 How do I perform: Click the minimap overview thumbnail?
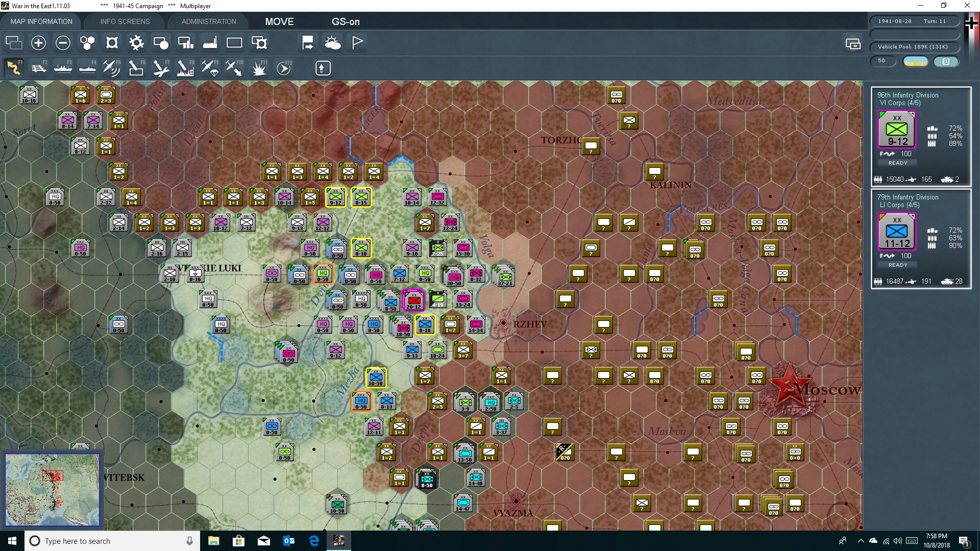point(53,490)
